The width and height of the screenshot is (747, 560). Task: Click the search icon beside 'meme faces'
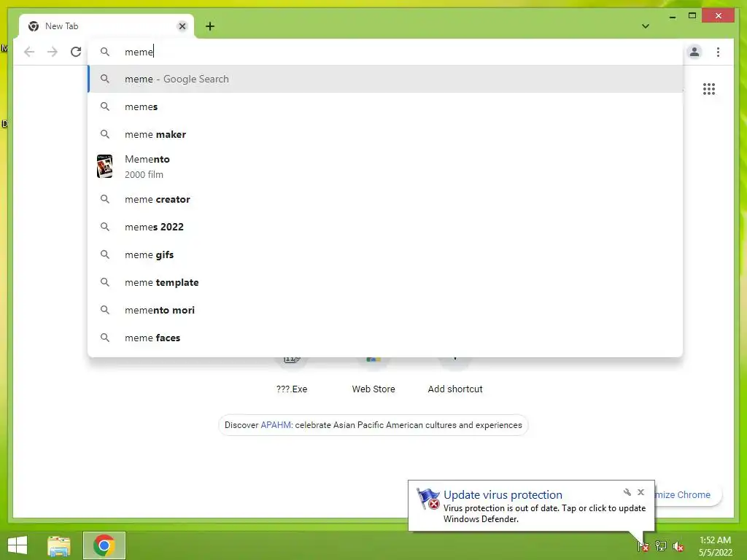[x=105, y=338]
